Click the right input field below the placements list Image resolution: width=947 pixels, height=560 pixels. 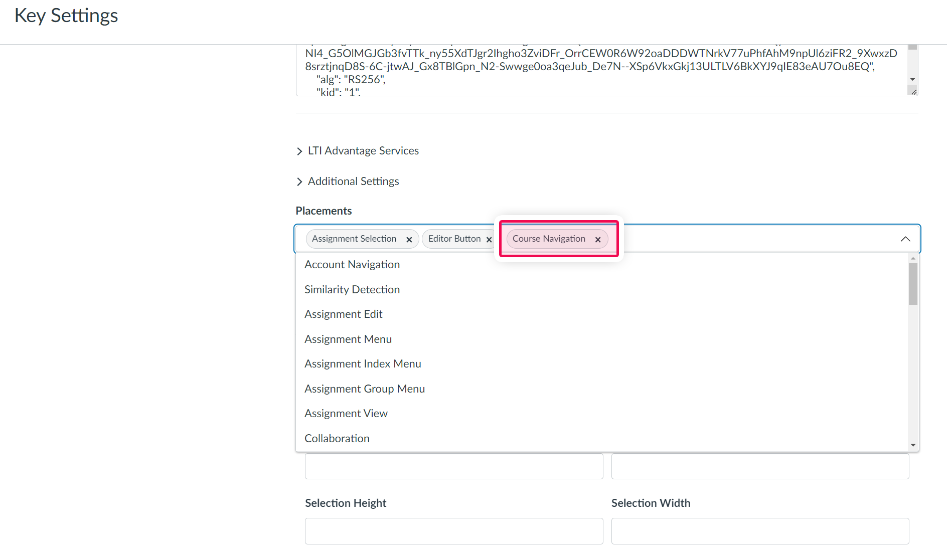coord(760,466)
